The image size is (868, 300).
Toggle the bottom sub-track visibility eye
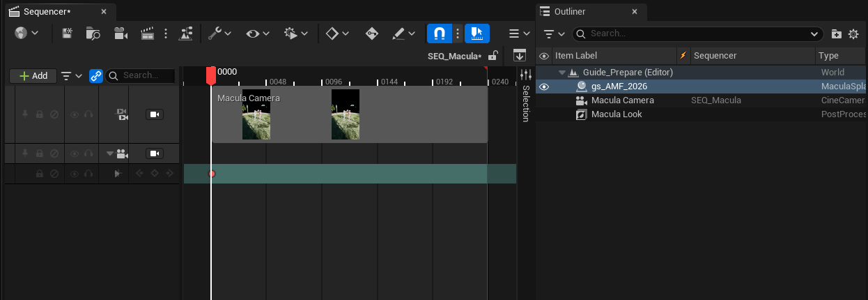pos(75,173)
